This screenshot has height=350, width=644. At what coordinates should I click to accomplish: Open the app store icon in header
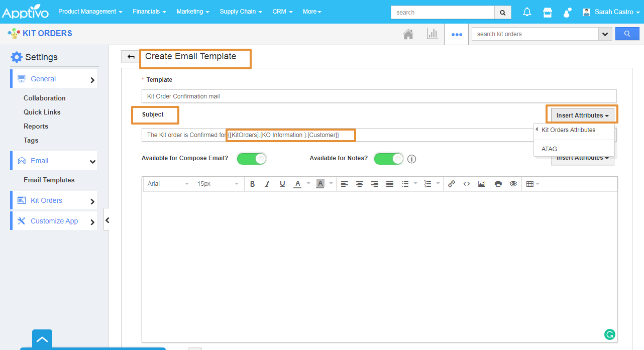pyautogui.click(x=548, y=12)
